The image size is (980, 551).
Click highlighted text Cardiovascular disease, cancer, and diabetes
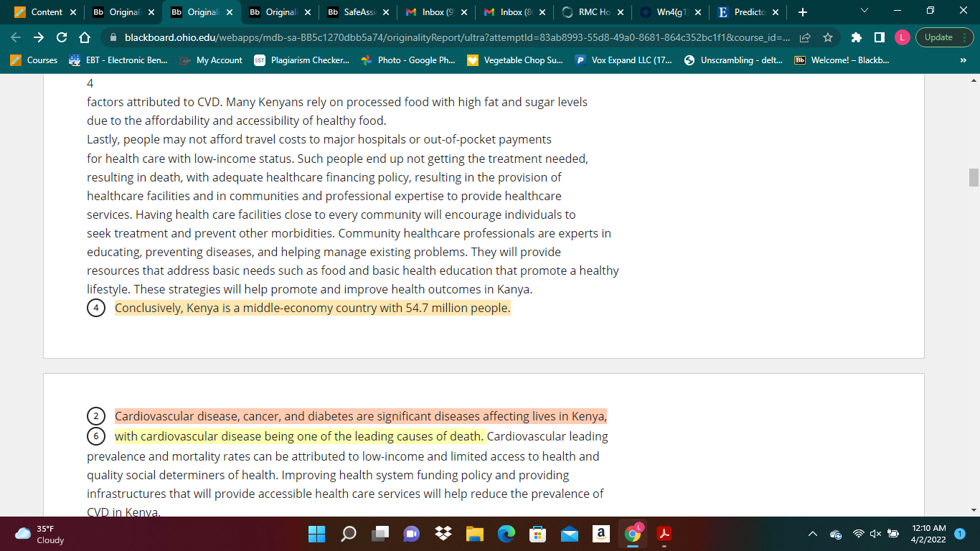pyautogui.click(x=361, y=416)
